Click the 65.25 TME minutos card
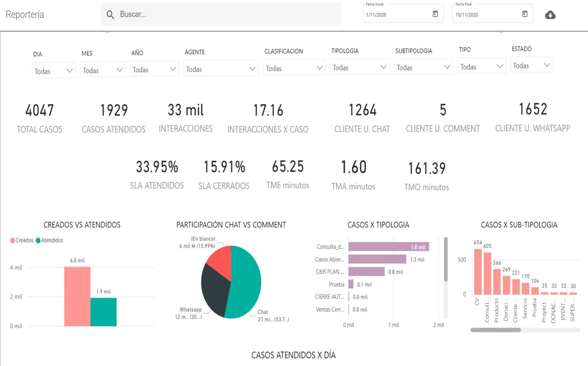 click(288, 174)
